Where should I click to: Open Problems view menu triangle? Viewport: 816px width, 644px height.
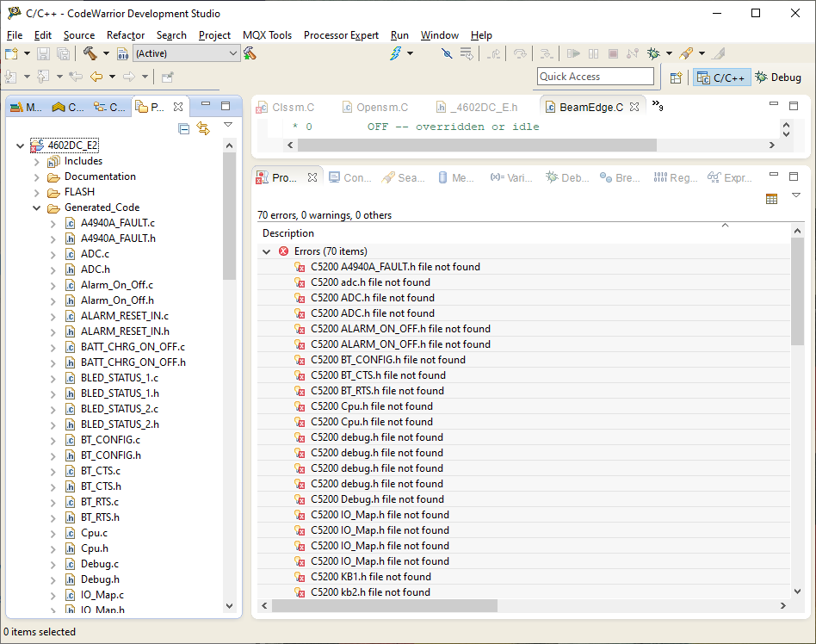[x=796, y=195]
